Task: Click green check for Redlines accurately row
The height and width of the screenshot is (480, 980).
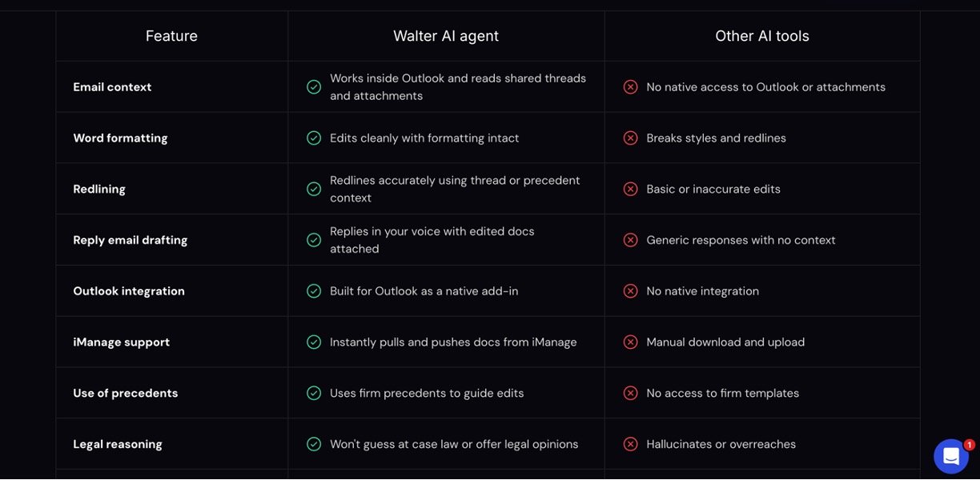Action: click(x=314, y=189)
